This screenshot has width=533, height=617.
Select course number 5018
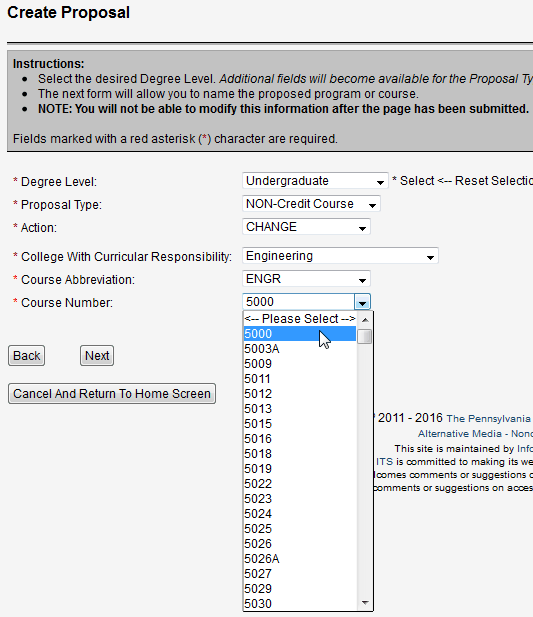point(300,454)
